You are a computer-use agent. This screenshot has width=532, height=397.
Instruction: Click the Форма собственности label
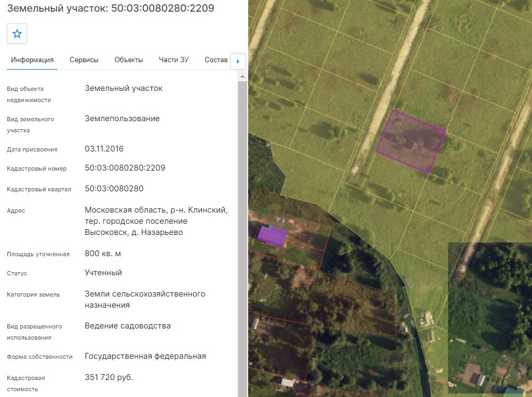[40, 357]
